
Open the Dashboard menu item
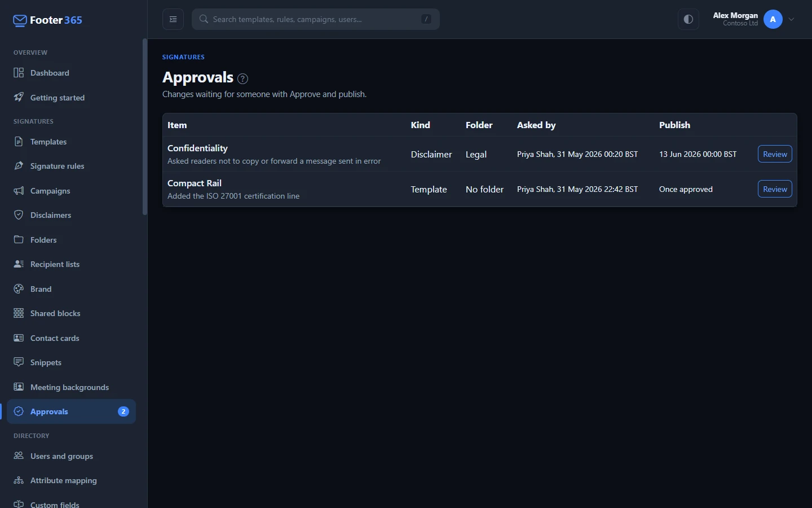coord(71,73)
